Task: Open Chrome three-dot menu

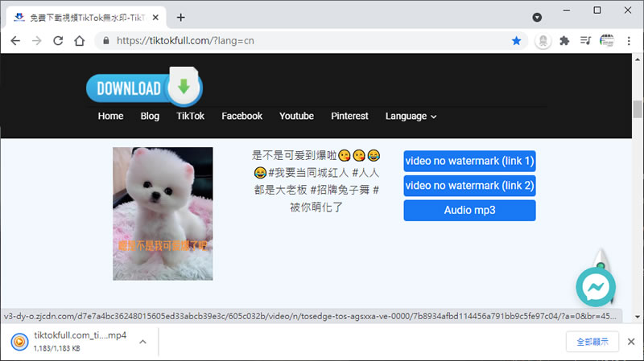Action: pos(629,41)
